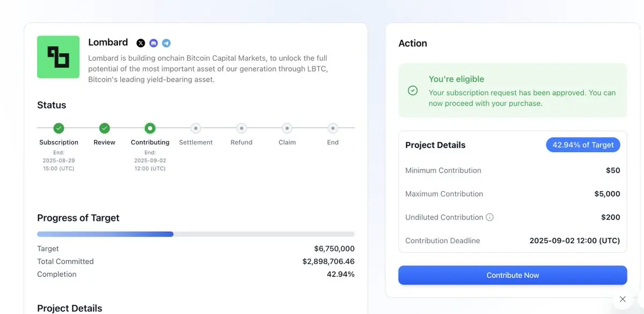Click the Maximum Contribution value $5,000
The height and width of the screenshot is (314, 644).
608,194
